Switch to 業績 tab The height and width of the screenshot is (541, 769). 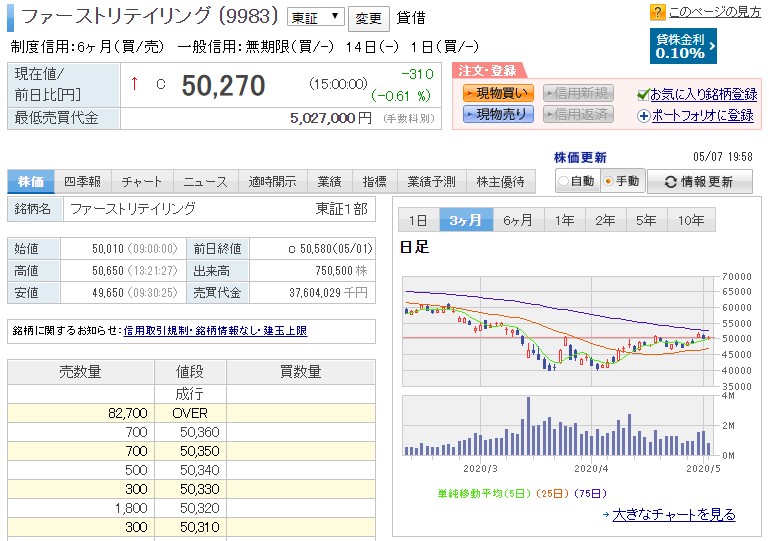329,181
